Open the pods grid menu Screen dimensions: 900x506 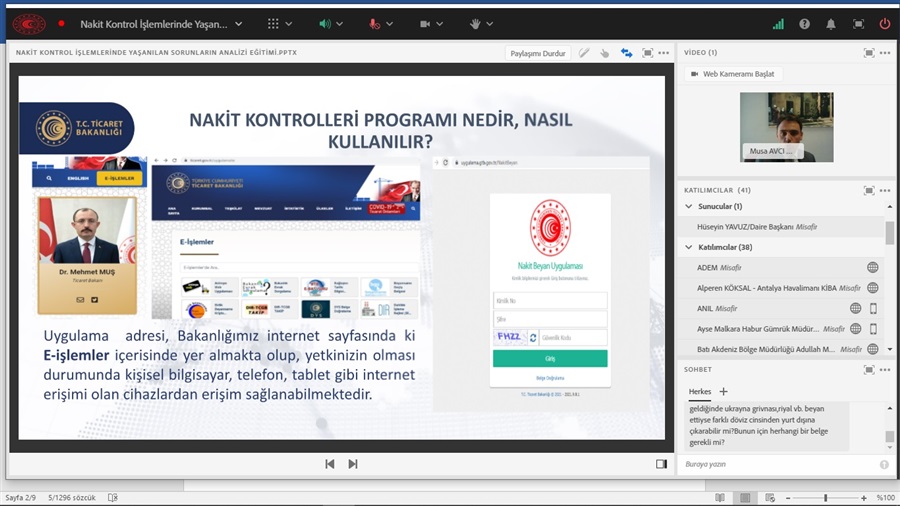pyautogui.click(x=274, y=23)
